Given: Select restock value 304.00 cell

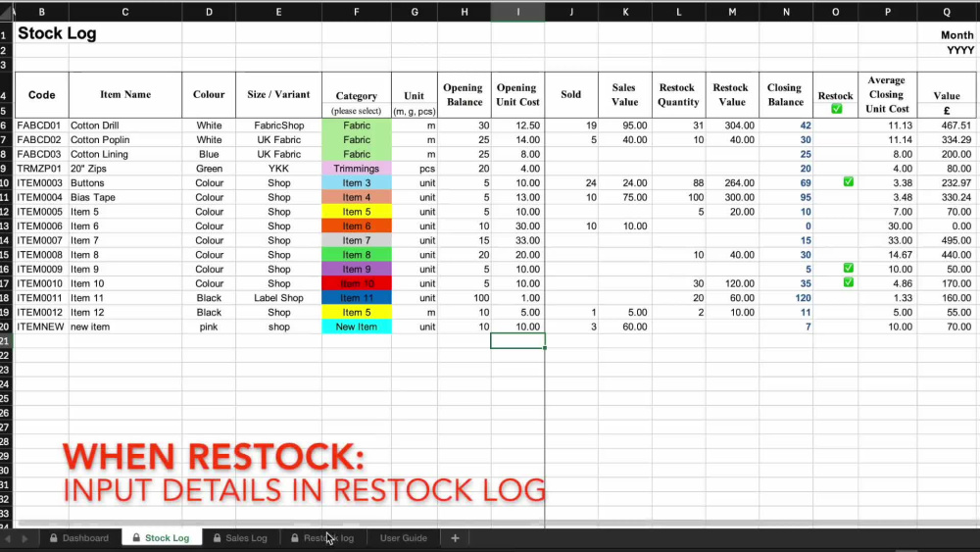Looking at the screenshot, I should (x=732, y=125).
